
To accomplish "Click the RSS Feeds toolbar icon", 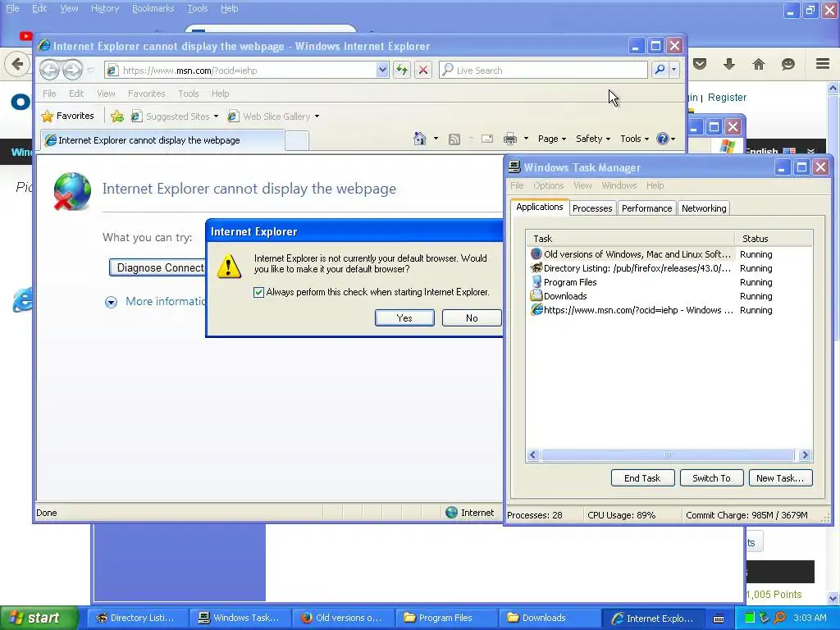I will (454, 139).
